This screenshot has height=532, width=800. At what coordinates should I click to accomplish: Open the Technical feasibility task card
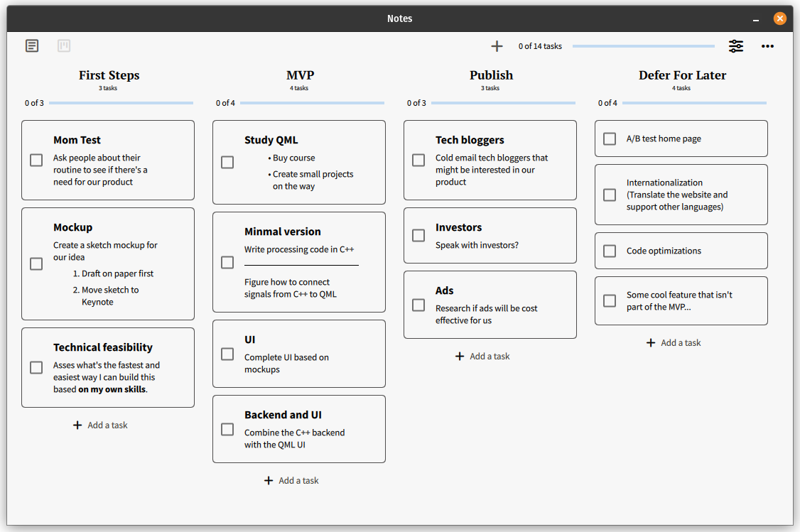pos(108,367)
